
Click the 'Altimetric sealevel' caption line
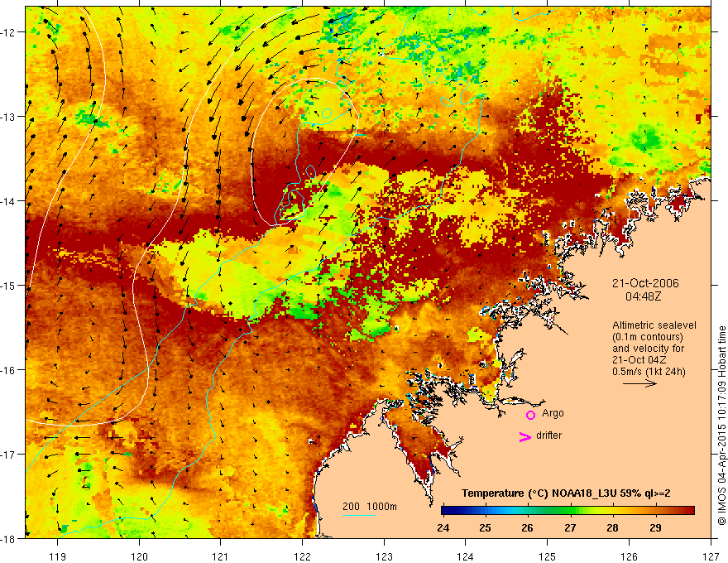(x=654, y=325)
